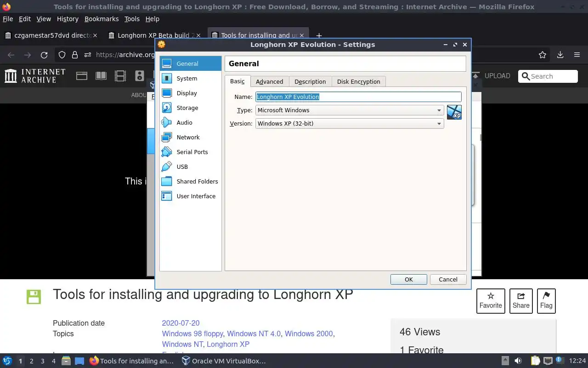This screenshot has width=588, height=368.
Task: Open the Windows NT 4.0 topic link
Action: pos(254,333)
